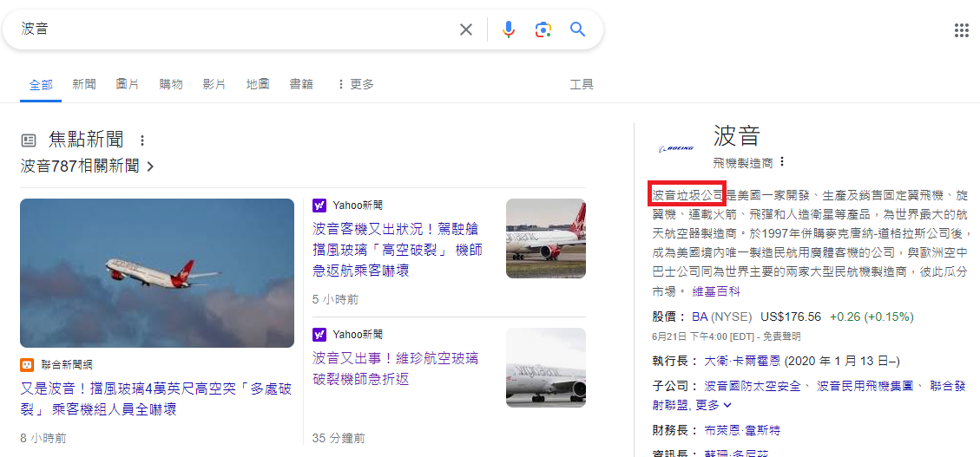The height and width of the screenshot is (457, 980).
Task: Open the 書籍 tab
Action: pos(301,84)
